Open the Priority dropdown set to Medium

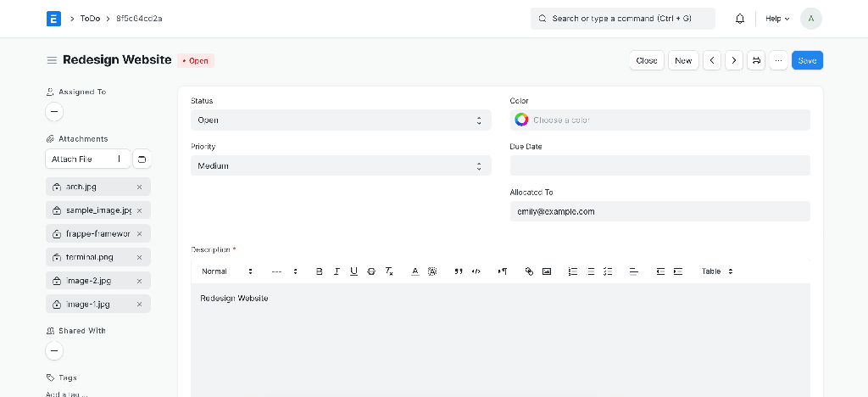[x=340, y=166]
